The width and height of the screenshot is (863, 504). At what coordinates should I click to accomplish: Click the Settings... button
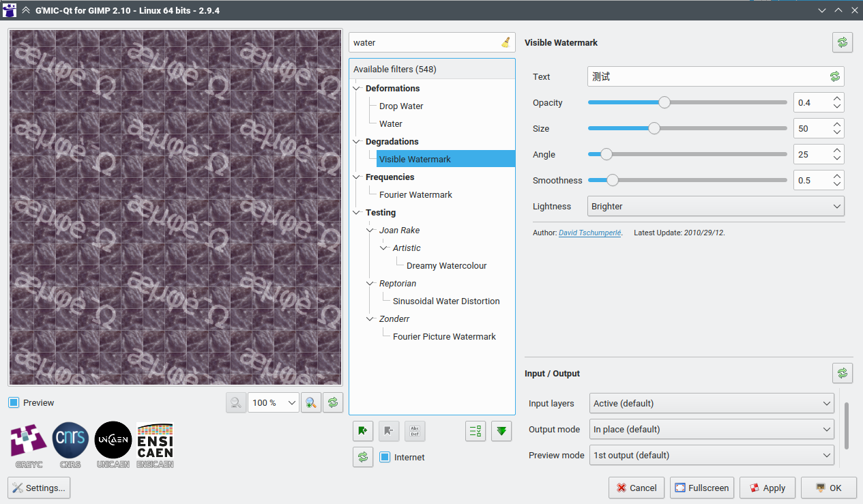pyautogui.click(x=39, y=488)
